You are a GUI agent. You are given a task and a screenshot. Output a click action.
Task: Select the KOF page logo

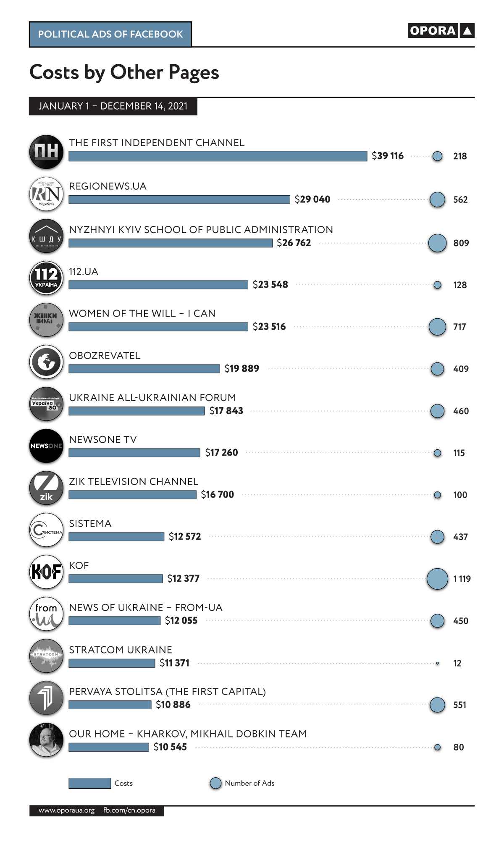(x=46, y=572)
